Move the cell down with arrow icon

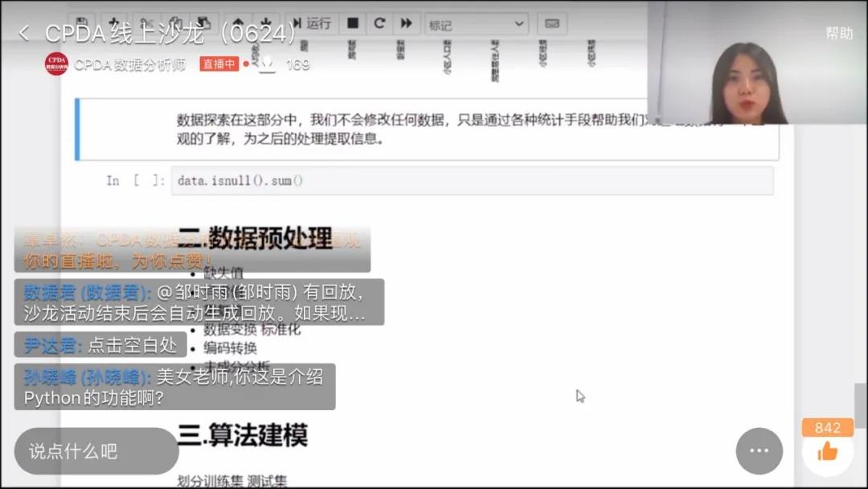coord(266,23)
